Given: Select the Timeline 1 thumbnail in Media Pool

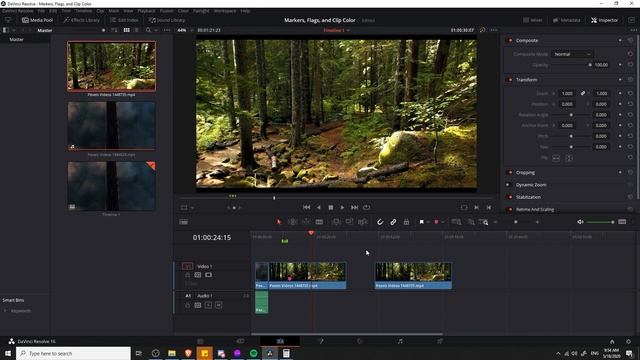Looking at the screenshot, I should [x=111, y=186].
